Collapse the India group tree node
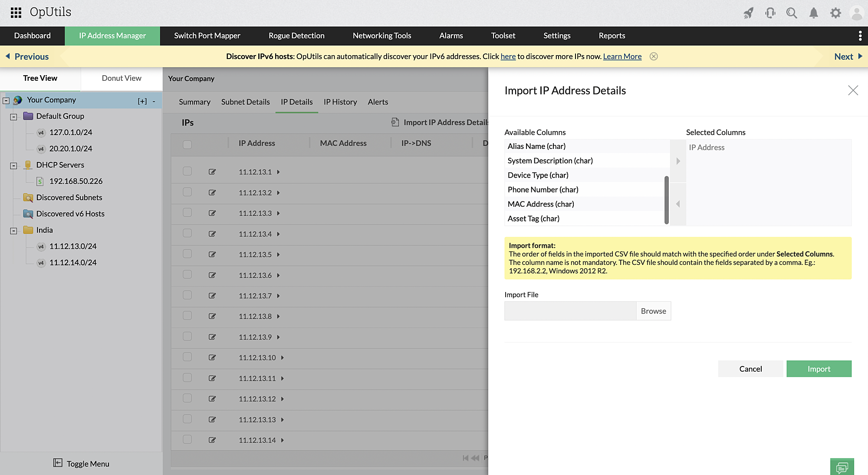This screenshot has width=868, height=475. (x=13, y=231)
